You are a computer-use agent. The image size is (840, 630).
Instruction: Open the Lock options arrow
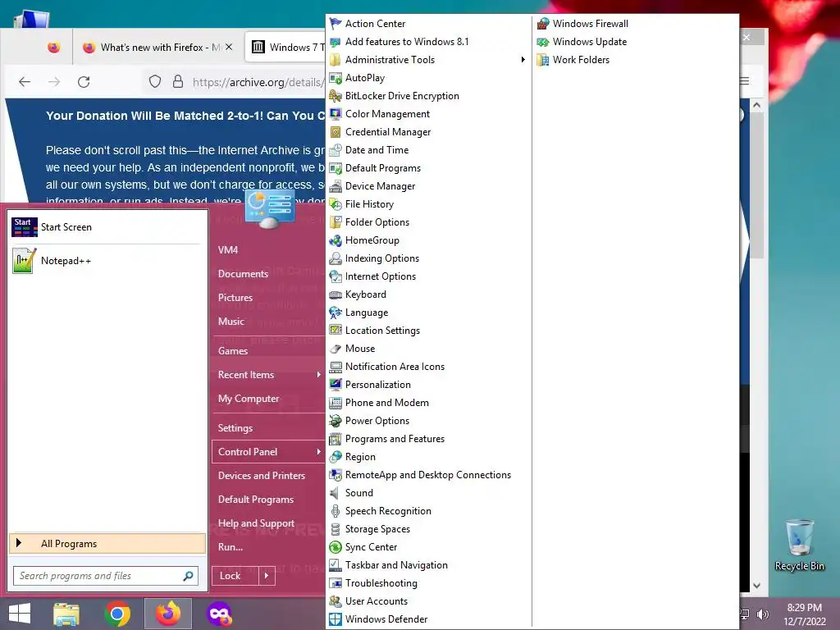[267, 576]
